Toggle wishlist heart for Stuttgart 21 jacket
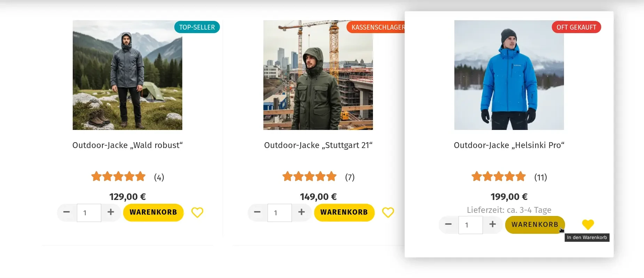The width and height of the screenshot is (644, 278). tap(388, 213)
